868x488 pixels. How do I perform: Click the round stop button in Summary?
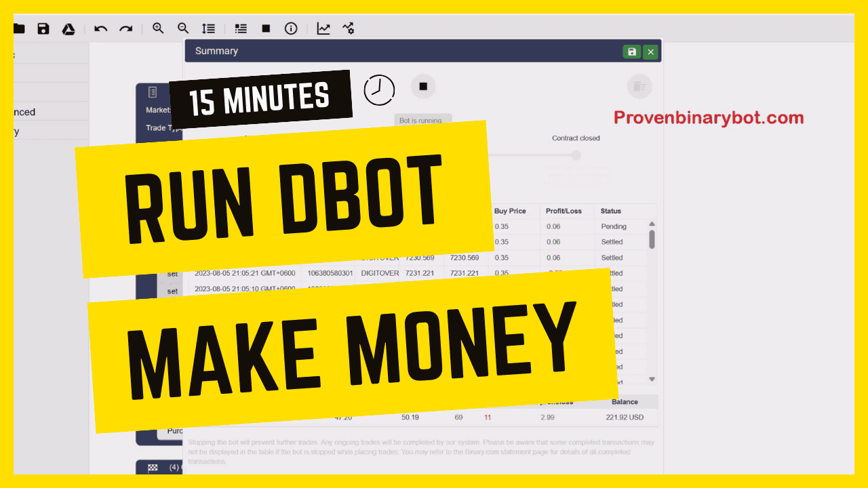click(x=423, y=86)
